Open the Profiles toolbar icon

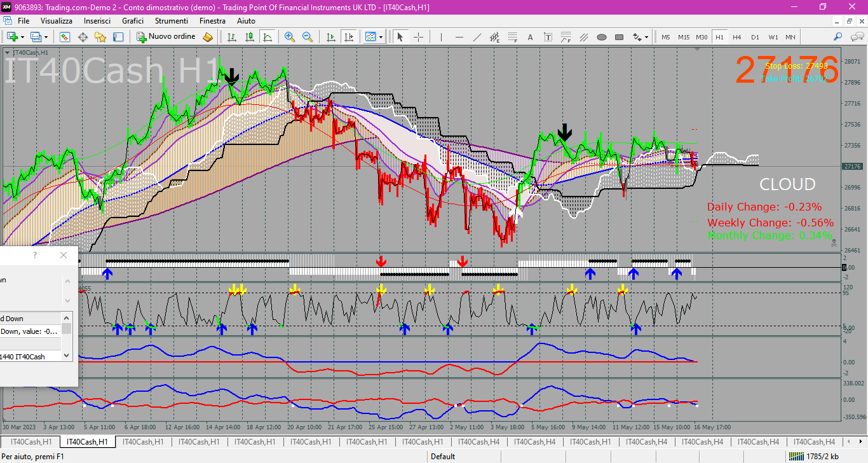point(36,37)
